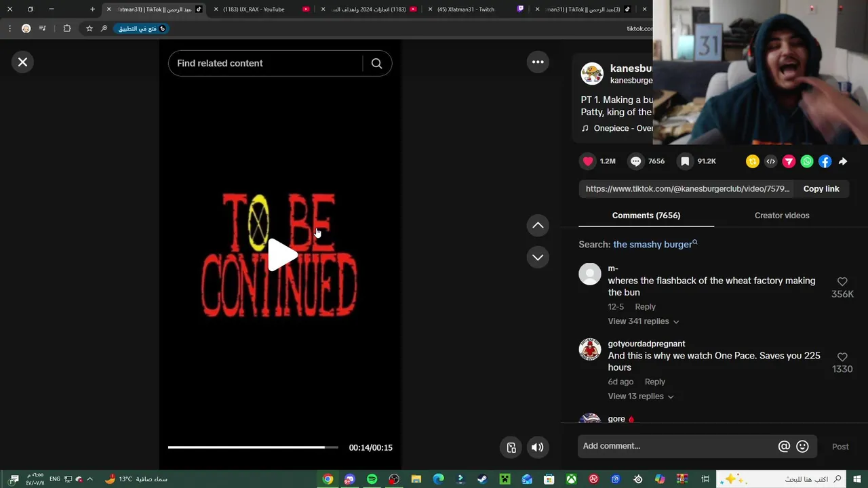
Task: Switch to UX_RAX YouTube browser tab
Action: tap(261, 9)
